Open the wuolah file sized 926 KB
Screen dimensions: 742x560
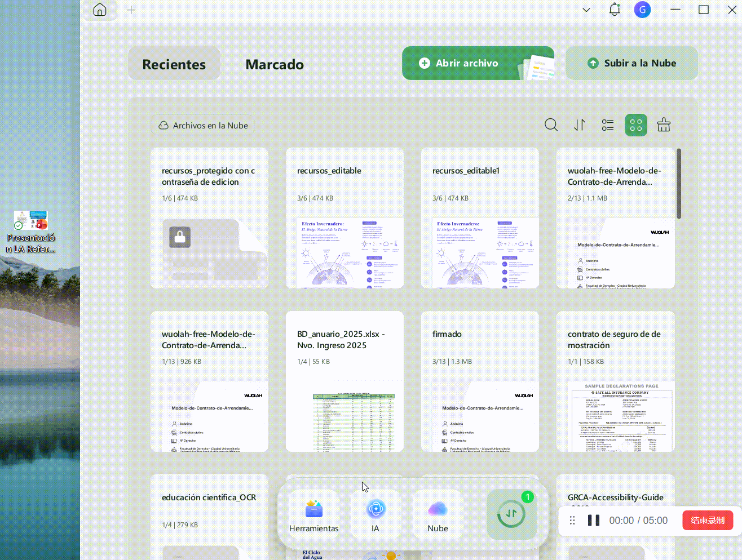tap(210, 381)
